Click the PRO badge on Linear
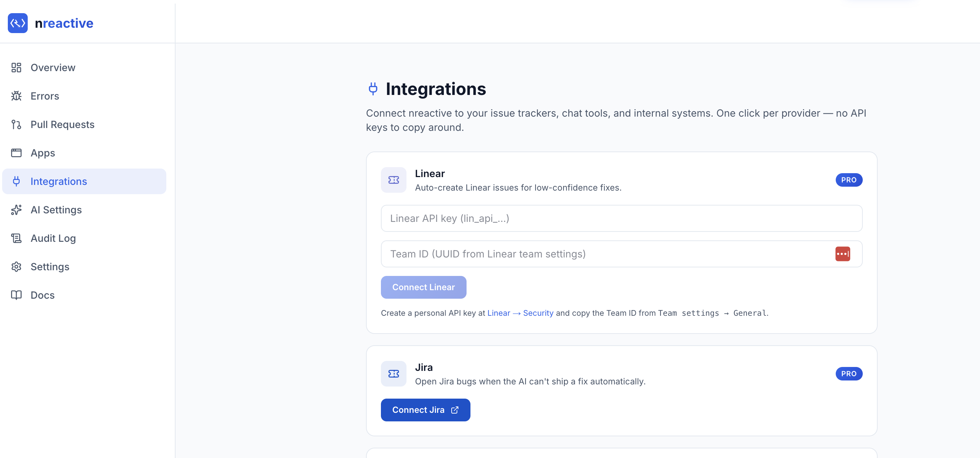Viewport: 980px width, 458px height. (x=849, y=180)
